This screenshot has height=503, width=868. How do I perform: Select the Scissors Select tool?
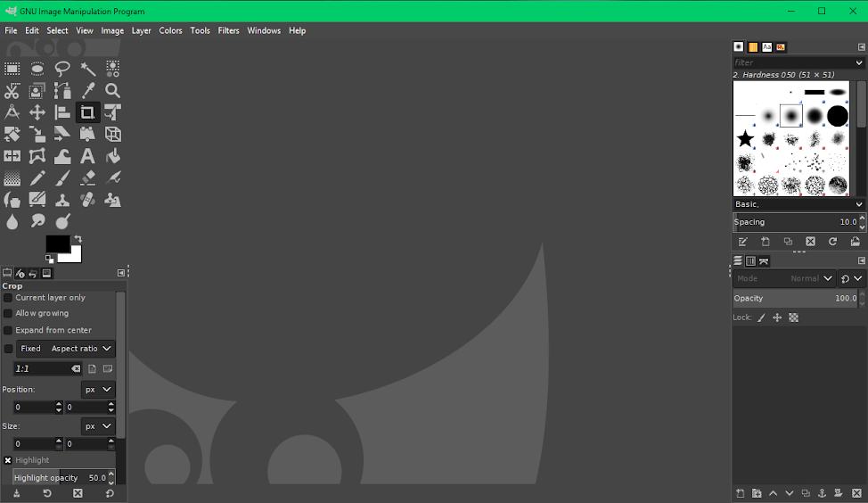pos(12,91)
